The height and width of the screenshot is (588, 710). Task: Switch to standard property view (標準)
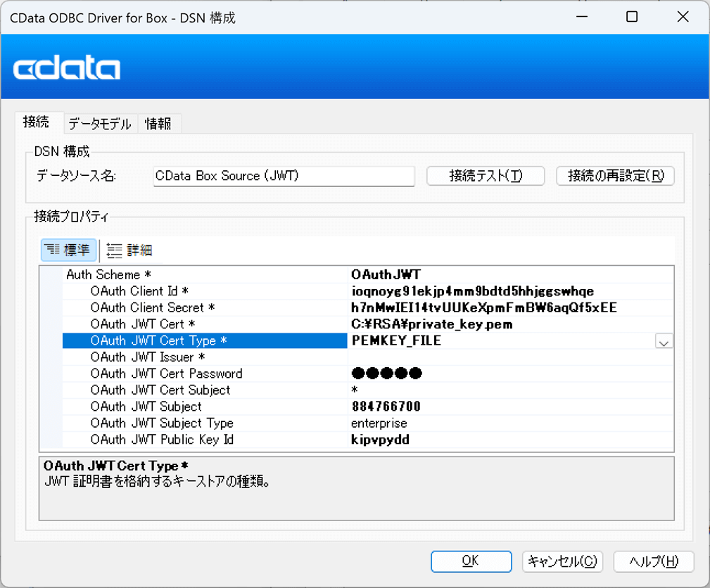coord(68,250)
